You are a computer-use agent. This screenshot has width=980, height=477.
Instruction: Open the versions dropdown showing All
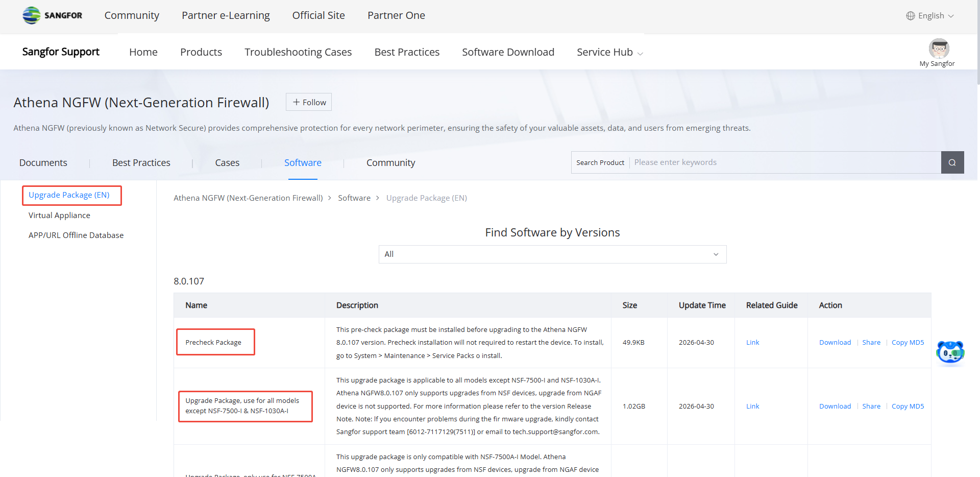(552, 254)
